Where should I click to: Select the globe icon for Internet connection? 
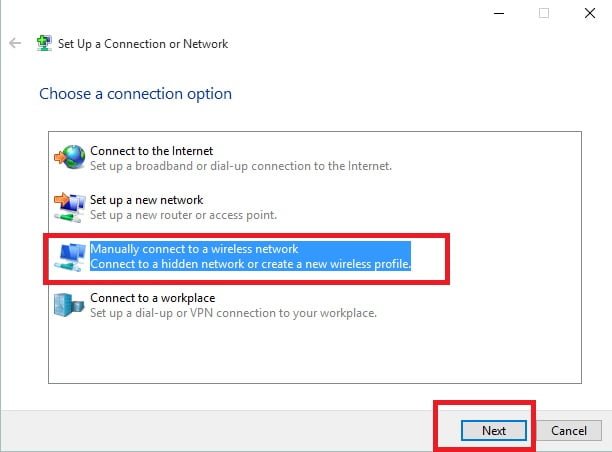click(x=69, y=157)
